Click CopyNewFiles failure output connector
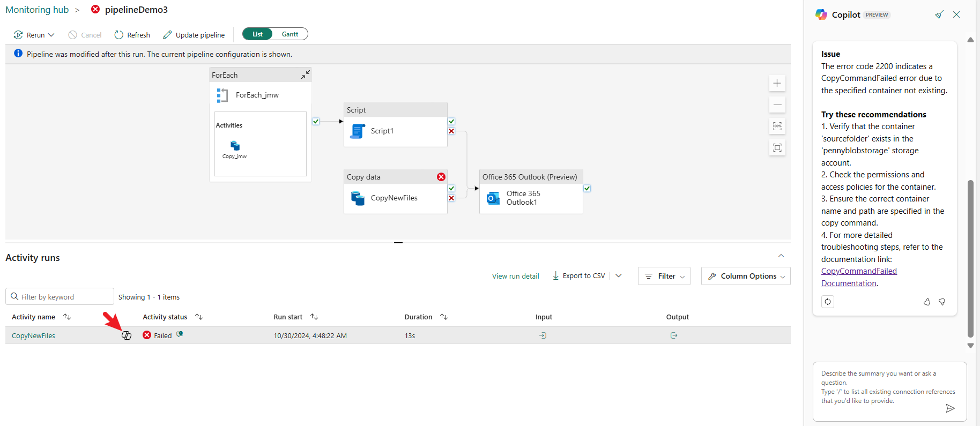The image size is (980, 426). pos(451,198)
